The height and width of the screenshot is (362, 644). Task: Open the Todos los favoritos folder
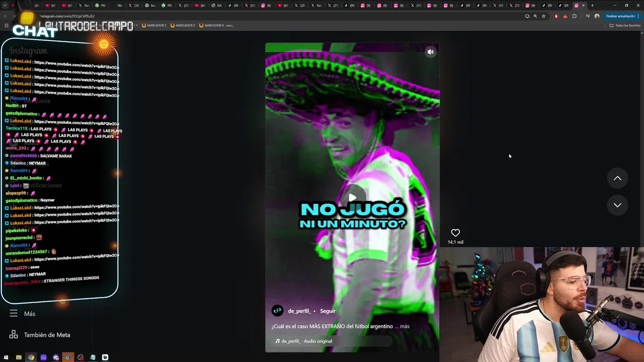pos(625,25)
